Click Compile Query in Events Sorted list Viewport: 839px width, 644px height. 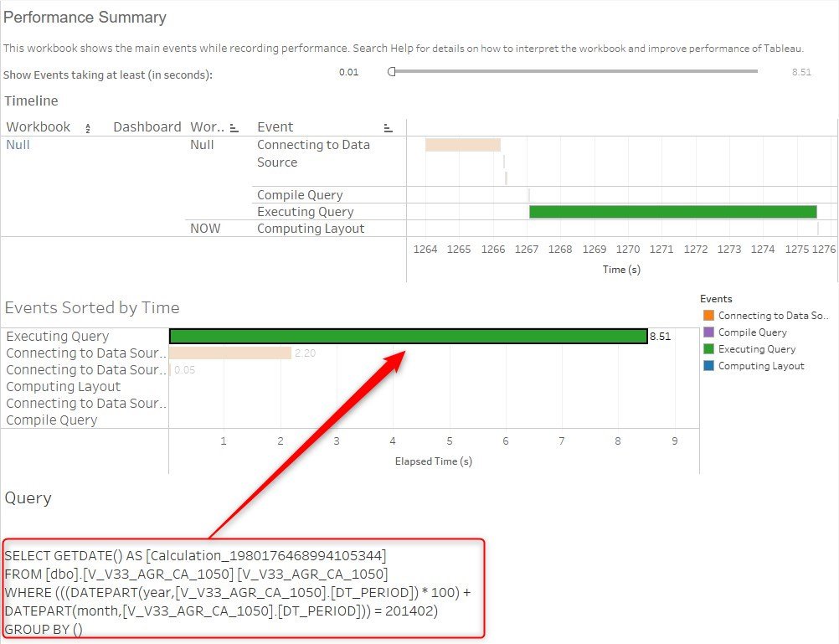pos(51,420)
